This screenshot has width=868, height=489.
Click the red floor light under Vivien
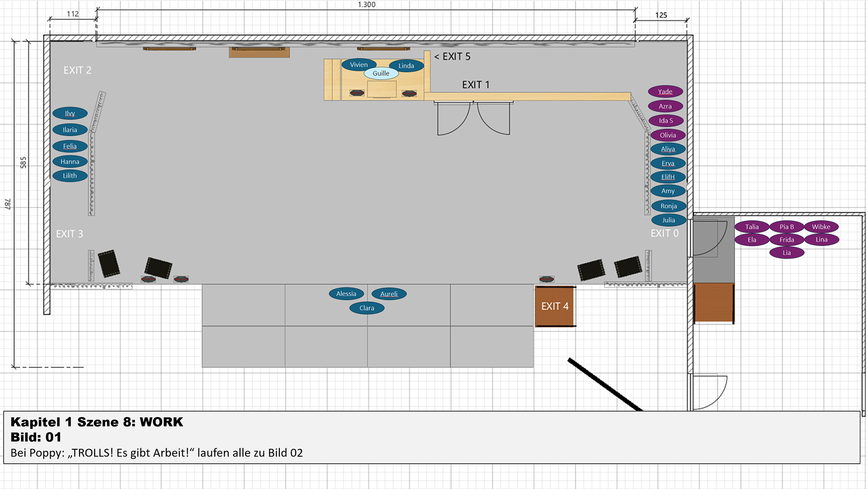(357, 93)
